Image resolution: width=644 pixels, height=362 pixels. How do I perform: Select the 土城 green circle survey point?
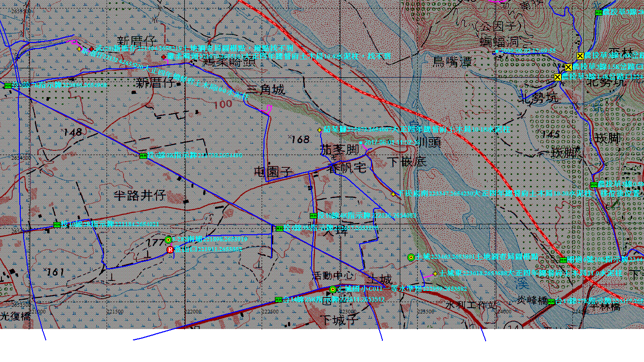click(x=411, y=257)
